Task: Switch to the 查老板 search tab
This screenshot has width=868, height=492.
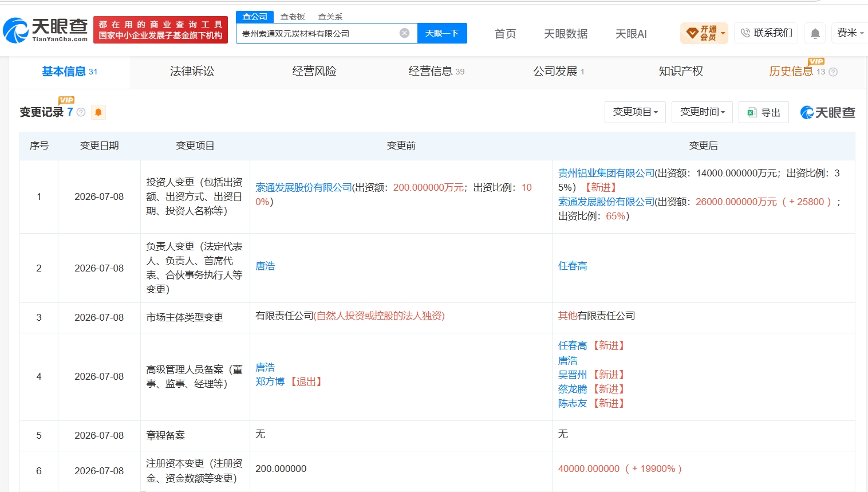Action: point(293,17)
